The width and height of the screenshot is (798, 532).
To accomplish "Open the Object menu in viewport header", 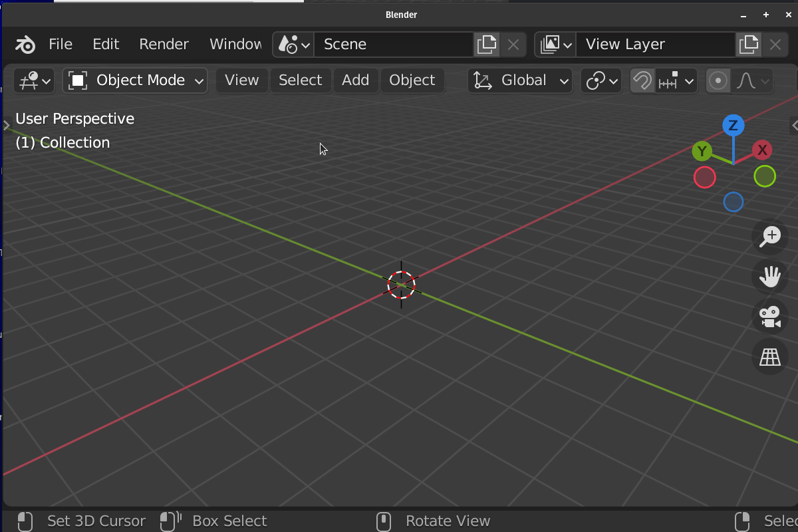I will (x=412, y=80).
